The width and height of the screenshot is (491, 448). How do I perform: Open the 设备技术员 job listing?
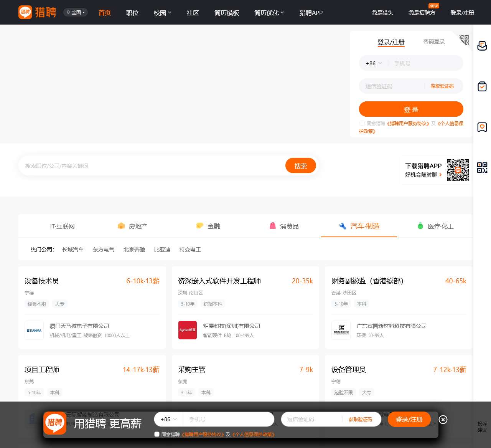pyautogui.click(x=42, y=281)
